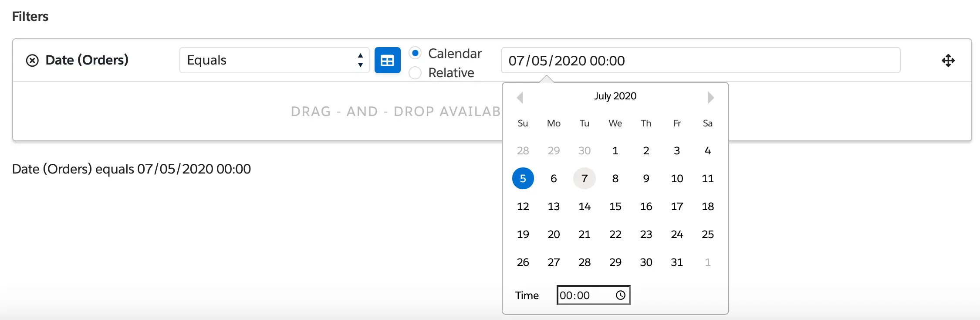The image size is (980, 320).
Task: Select the highlighted day 5
Action: point(523,178)
